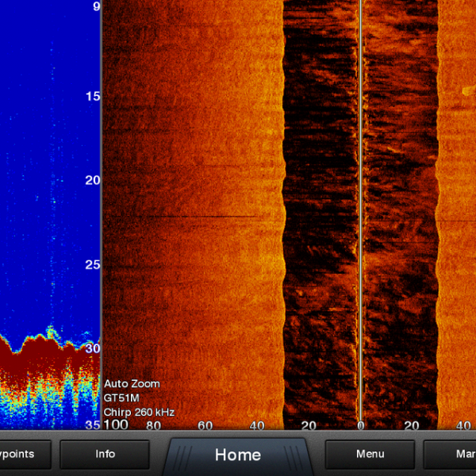Tap the 15 depth marker on sonar scale
The width and height of the screenshot is (476, 476).
pyautogui.click(x=93, y=97)
